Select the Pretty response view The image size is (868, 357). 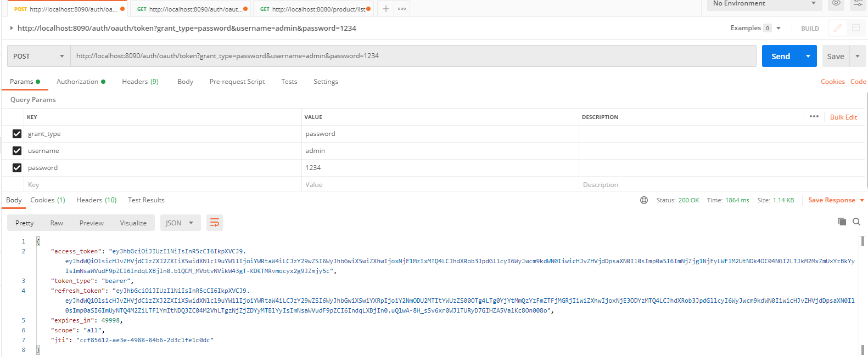pos(25,223)
